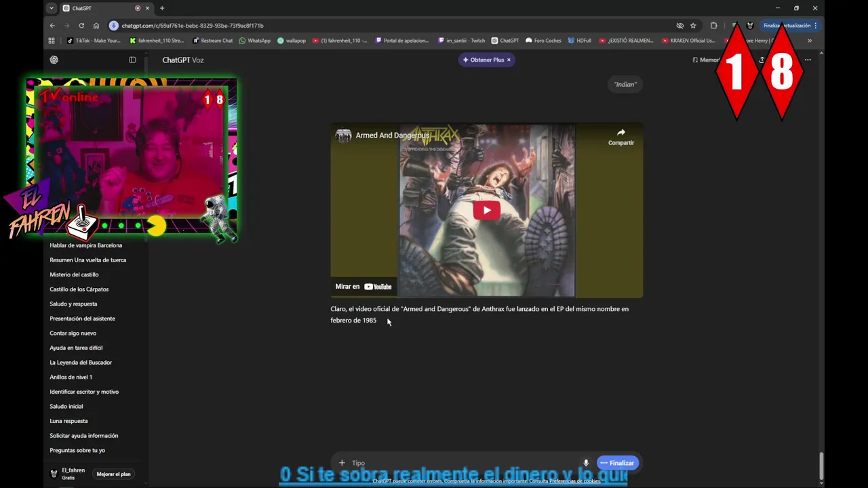Click the Tipo message input field
This screenshot has height=488, width=868.
465,463
